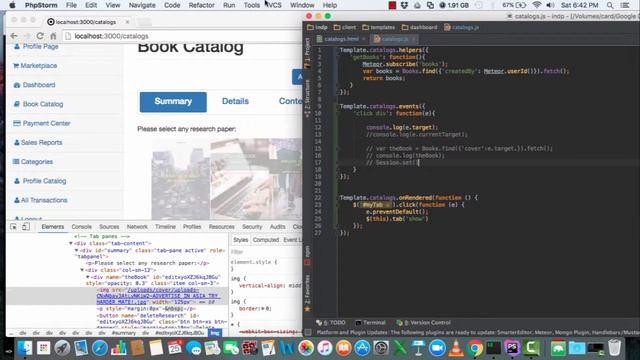Open the Version Control tool window
Viewport: 640px width, 360px height.
tap(423, 322)
